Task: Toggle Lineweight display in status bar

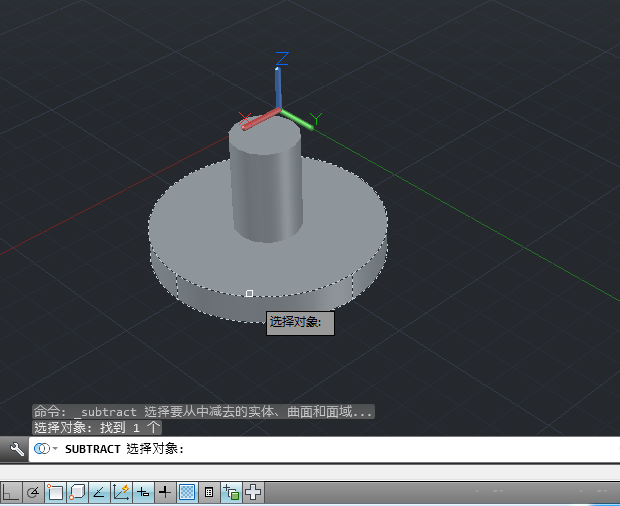Action: click(x=165, y=493)
